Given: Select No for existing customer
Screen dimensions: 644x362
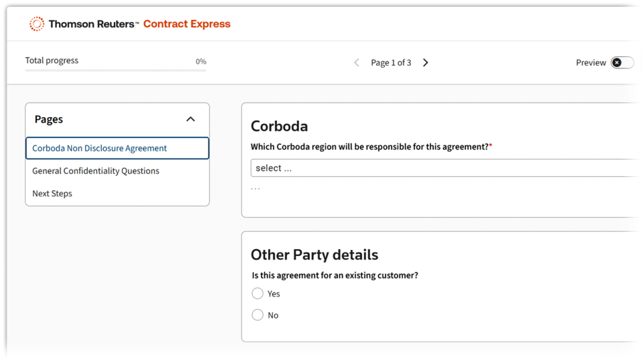Looking at the screenshot, I should coord(258,315).
